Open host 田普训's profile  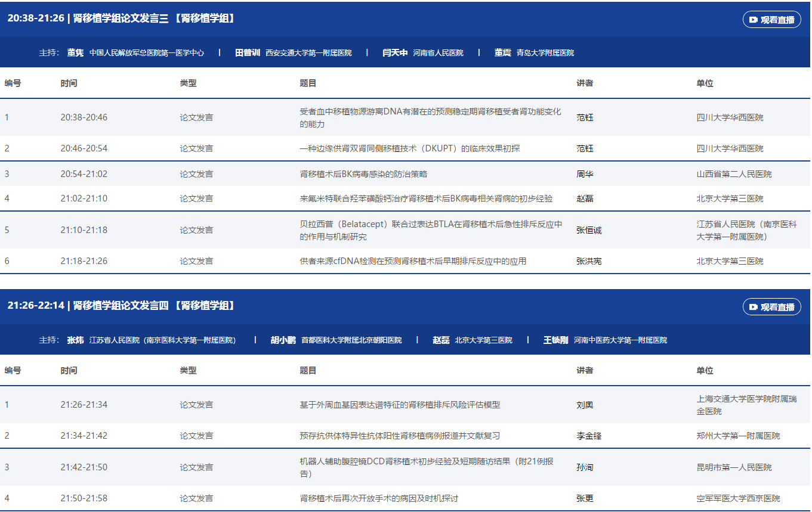pyautogui.click(x=248, y=52)
